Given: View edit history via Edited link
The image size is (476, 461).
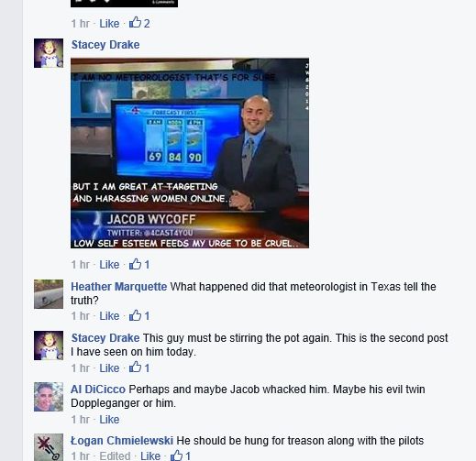Looking at the screenshot, I should tap(115, 456).
